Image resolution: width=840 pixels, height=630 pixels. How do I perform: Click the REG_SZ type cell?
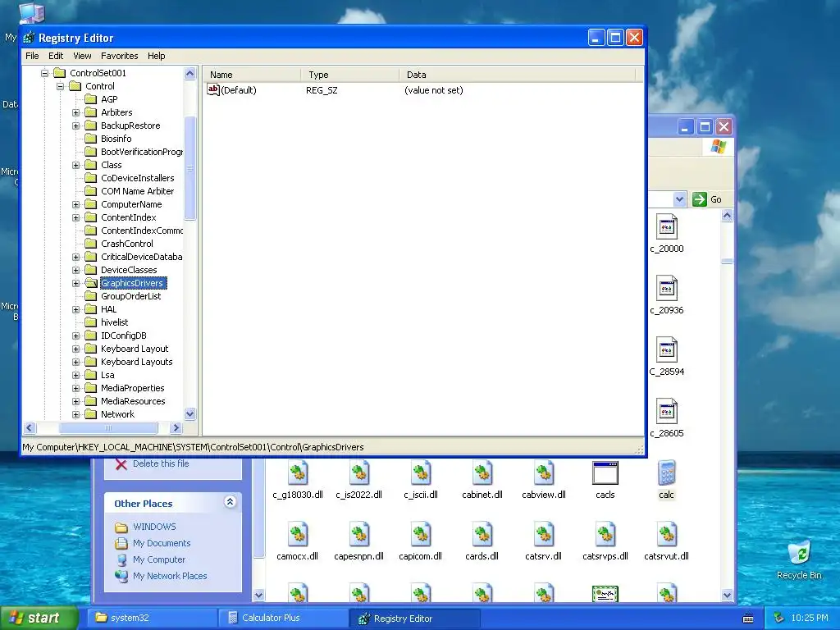[322, 90]
